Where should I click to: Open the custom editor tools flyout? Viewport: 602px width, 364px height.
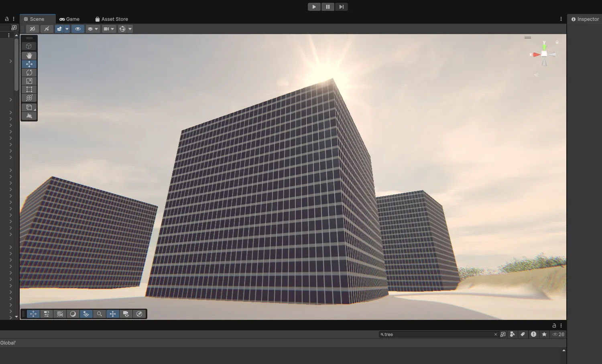pyautogui.click(x=29, y=107)
